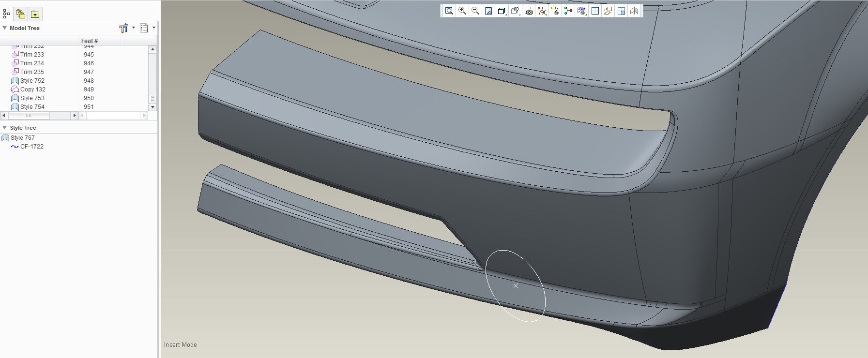Collapse the Style Tree section
Image resolution: width=868 pixels, height=358 pixels.
5,128
